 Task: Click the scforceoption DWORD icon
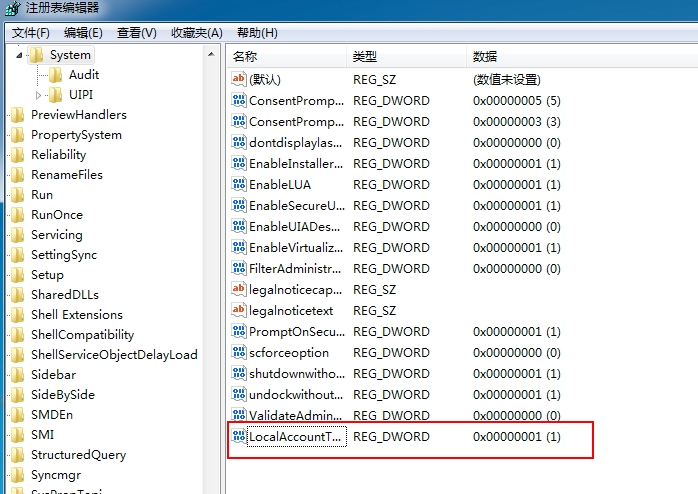[239, 353]
